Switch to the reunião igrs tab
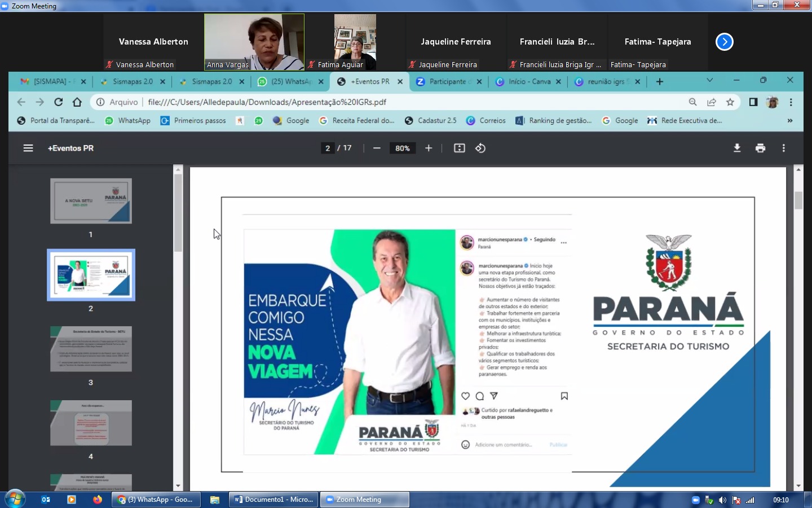Viewport: 812px width, 508px height. pyautogui.click(x=606, y=81)
